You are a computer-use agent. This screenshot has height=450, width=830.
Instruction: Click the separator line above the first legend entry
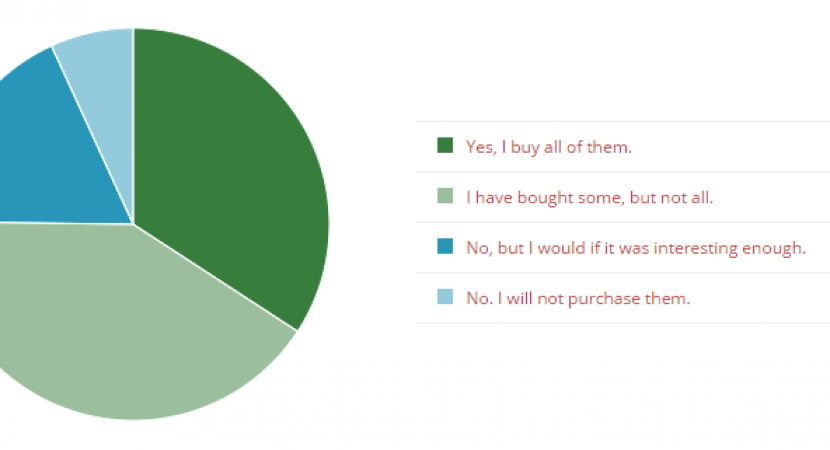(622, 121)
